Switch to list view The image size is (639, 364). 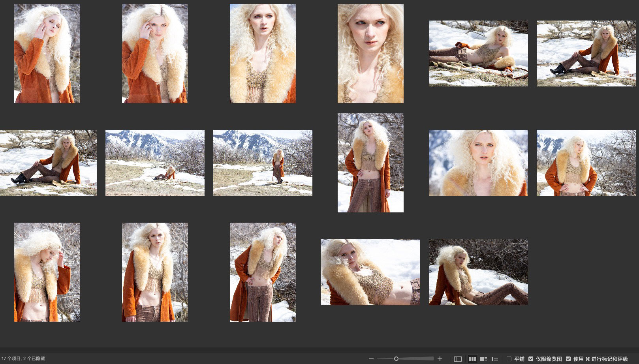click(494, 359)
